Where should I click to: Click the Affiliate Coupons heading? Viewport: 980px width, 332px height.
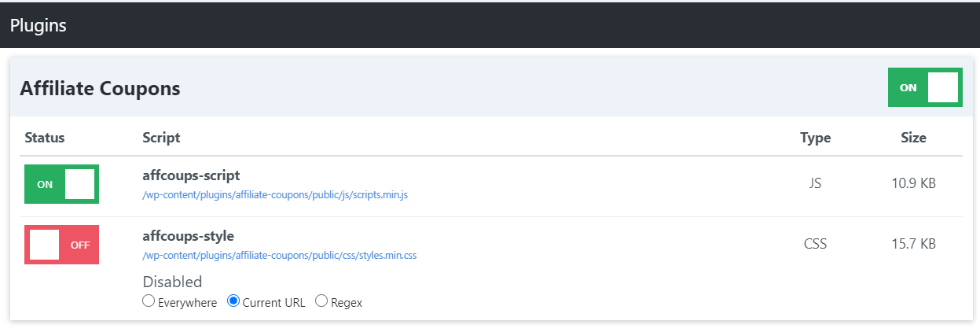(100, 88)
